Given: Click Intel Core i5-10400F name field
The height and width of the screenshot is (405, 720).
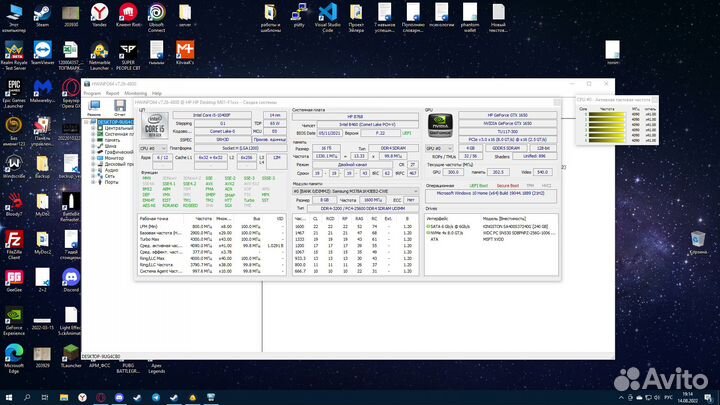Looking at the screenshot, I should click(x=212, y=115).
